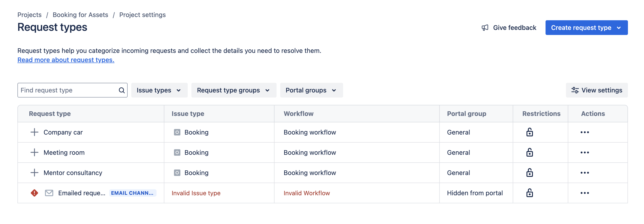Click the Booking issue type icon in Mentor consultancy row

(177, 173)
